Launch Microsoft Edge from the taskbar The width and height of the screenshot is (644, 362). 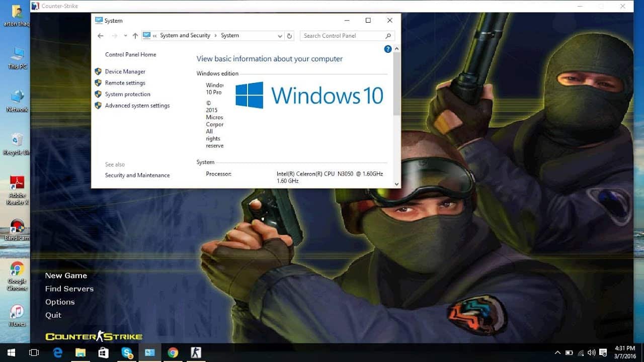pos(57,352)
